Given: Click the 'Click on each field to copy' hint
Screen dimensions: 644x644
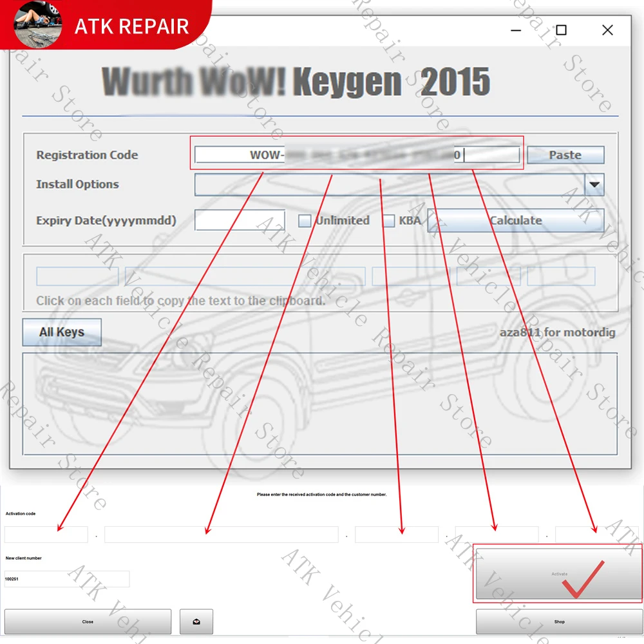Looking at the screenshot, I should (x=181, y=301).
